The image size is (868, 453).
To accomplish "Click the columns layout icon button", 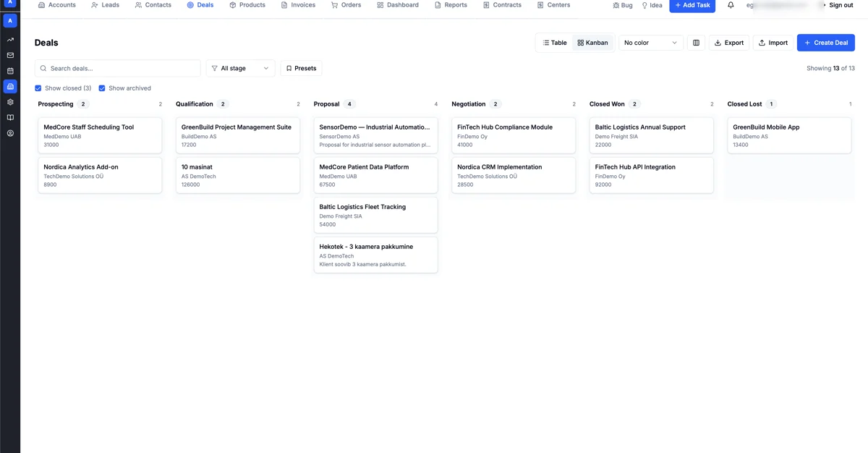I will pos(696,43).
